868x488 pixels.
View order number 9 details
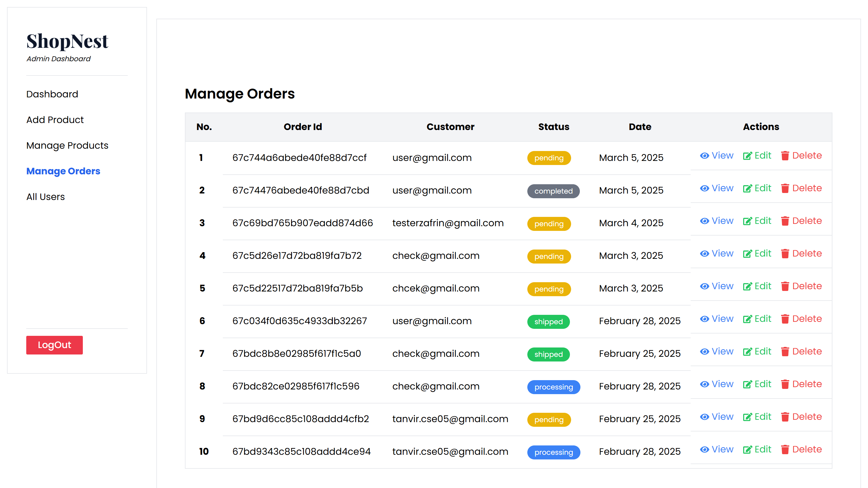tap(716, 417)
